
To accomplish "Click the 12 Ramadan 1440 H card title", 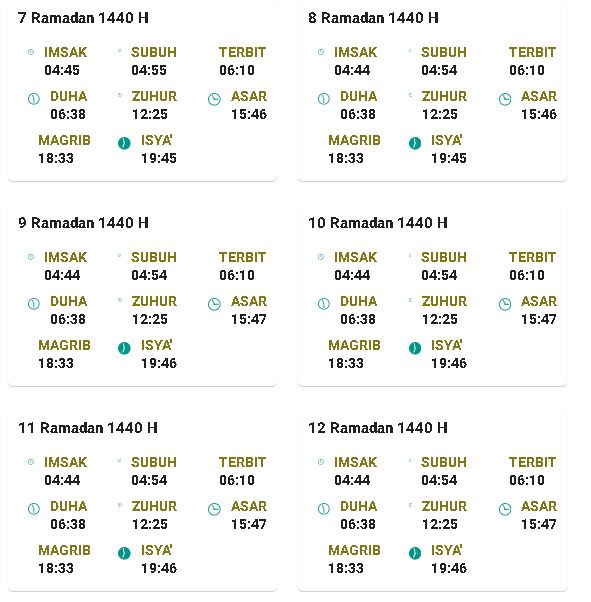I will coord(378,428).
